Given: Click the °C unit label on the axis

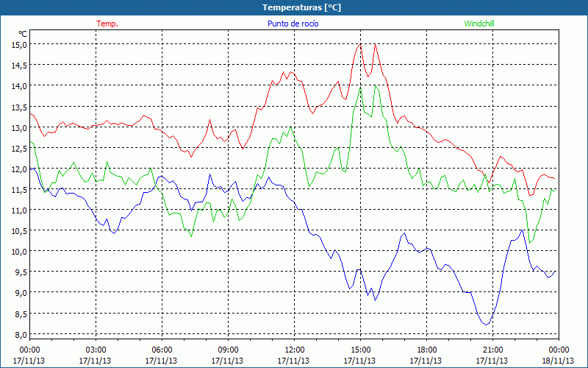Looking at the screenshot, I should pos(23,34).
